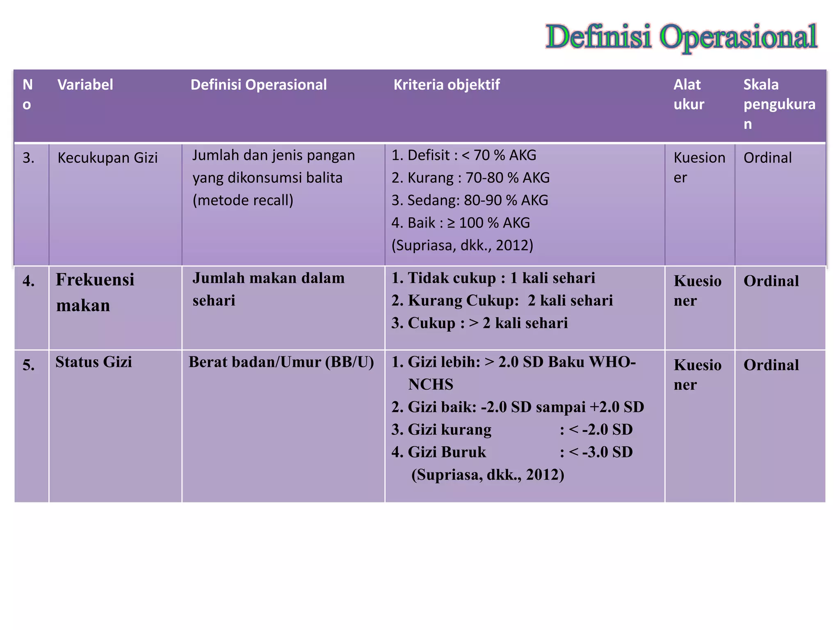Click the Skala pengukuran header cell

click(779, 104)
